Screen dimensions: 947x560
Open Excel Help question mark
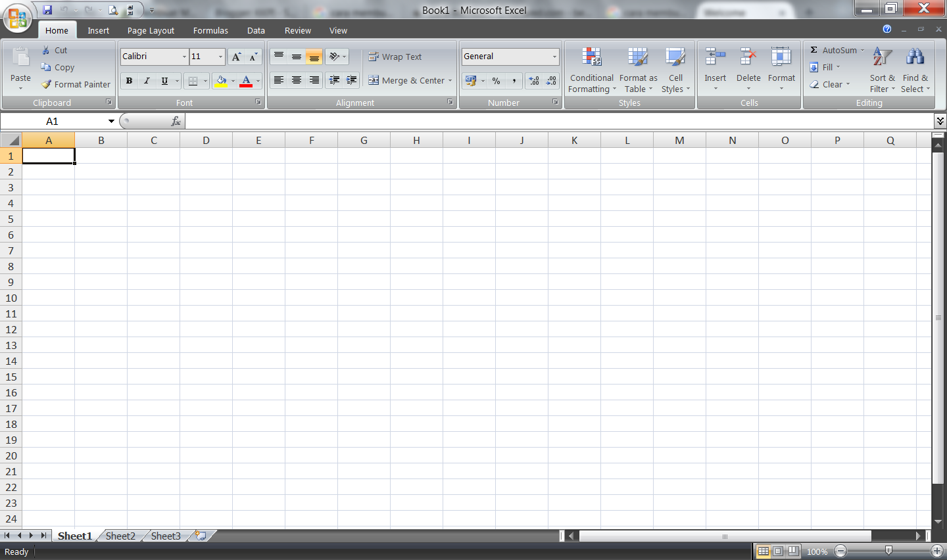click(x=886, y=29)
